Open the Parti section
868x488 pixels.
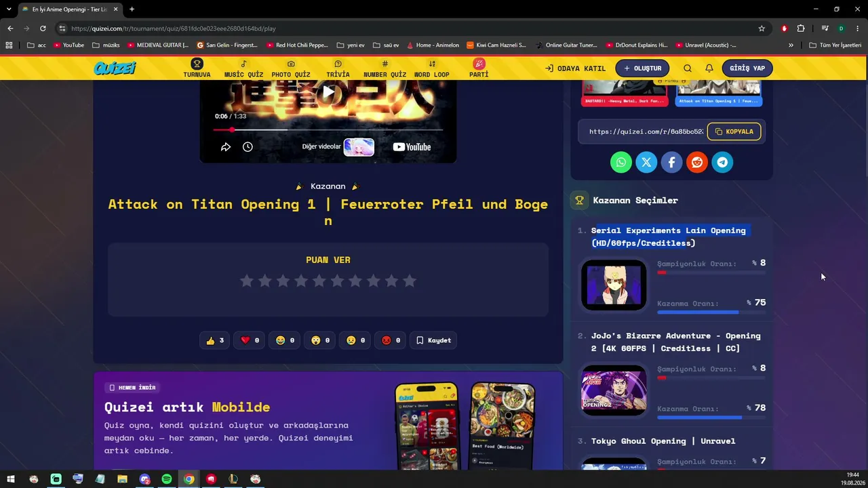[479, 68]
